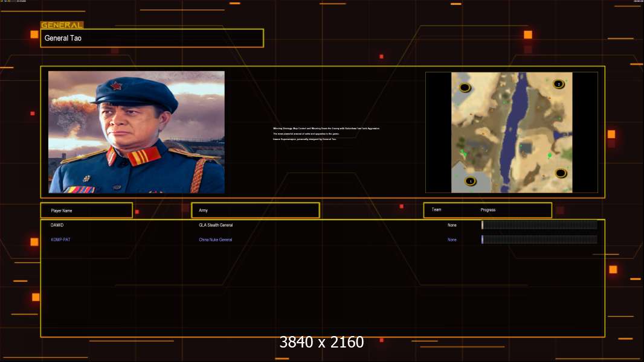Click the China Nuke General army entry
Image resolution: width=644 pixels, height=362 pixels.
click(215, 240)
